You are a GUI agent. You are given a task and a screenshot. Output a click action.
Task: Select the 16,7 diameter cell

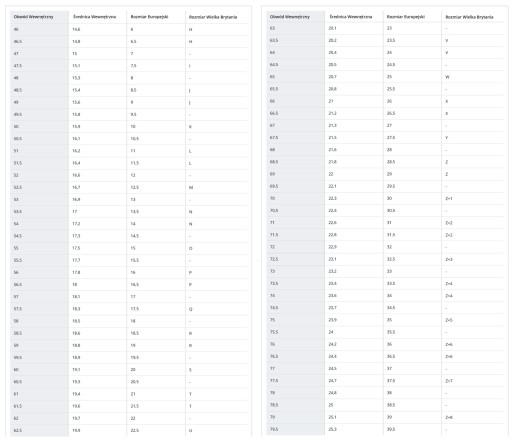click(x=76, y=187)
